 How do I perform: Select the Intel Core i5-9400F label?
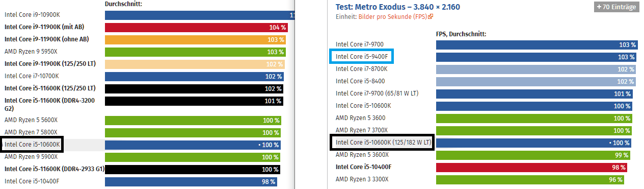pos(362,57)
